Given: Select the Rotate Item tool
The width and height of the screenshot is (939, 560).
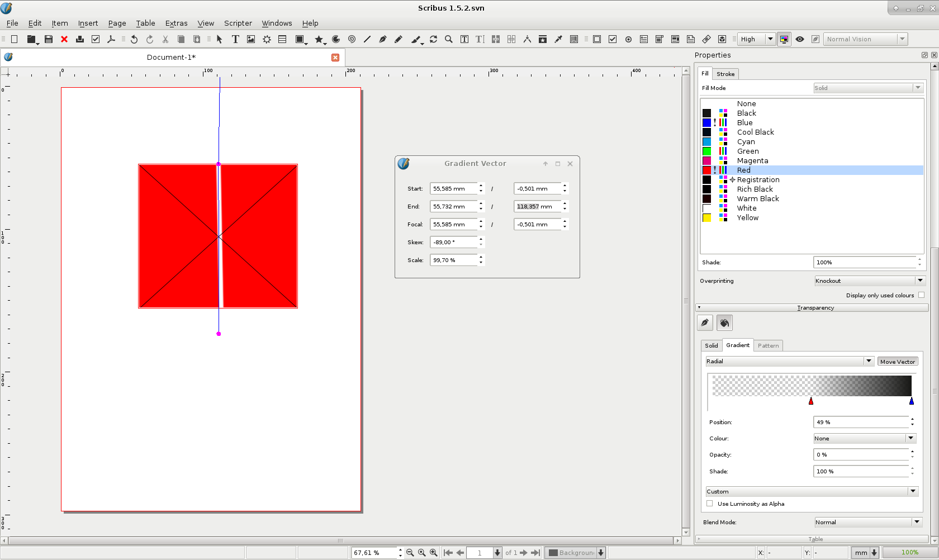Looking at the screenshot, I should (x=433, y=39).
